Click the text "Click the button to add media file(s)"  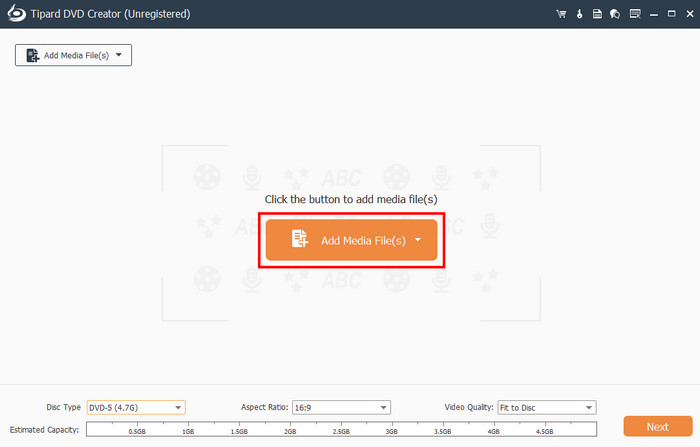coord(351,199)
